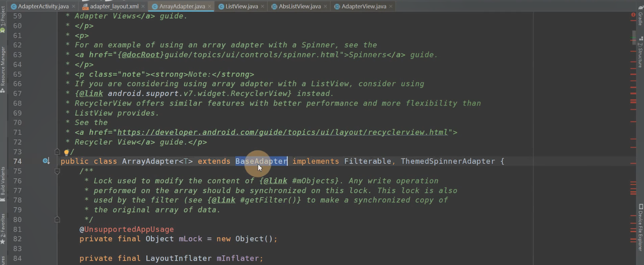The image size is (644, 265).
Task: Click the @UnsupportedAppUsage annotation
Action: pyautogui.click(x=127, y=229)
